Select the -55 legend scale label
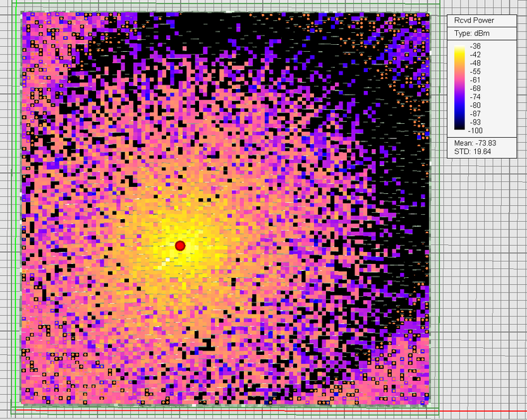This screenshot has height=420, width=527. [475, 71]
